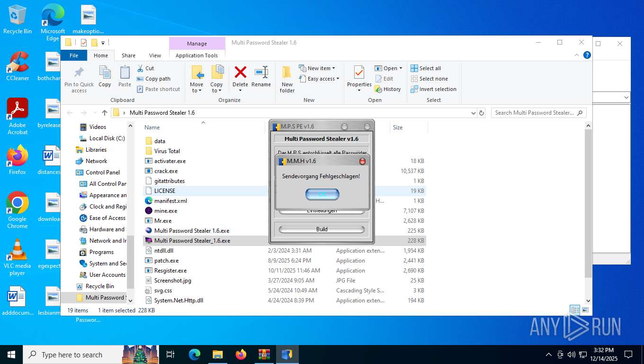
Task: Click the address bar path text
Action: click(x=162, y=113)
